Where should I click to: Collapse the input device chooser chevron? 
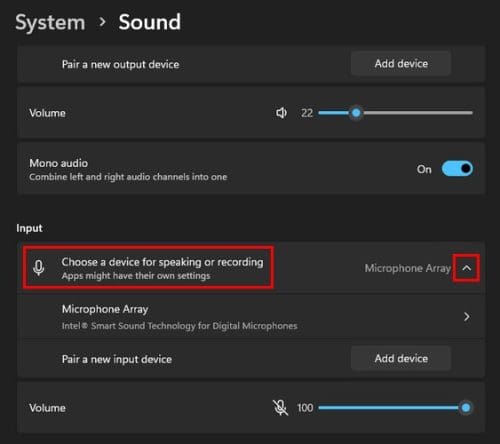point(467,268)
